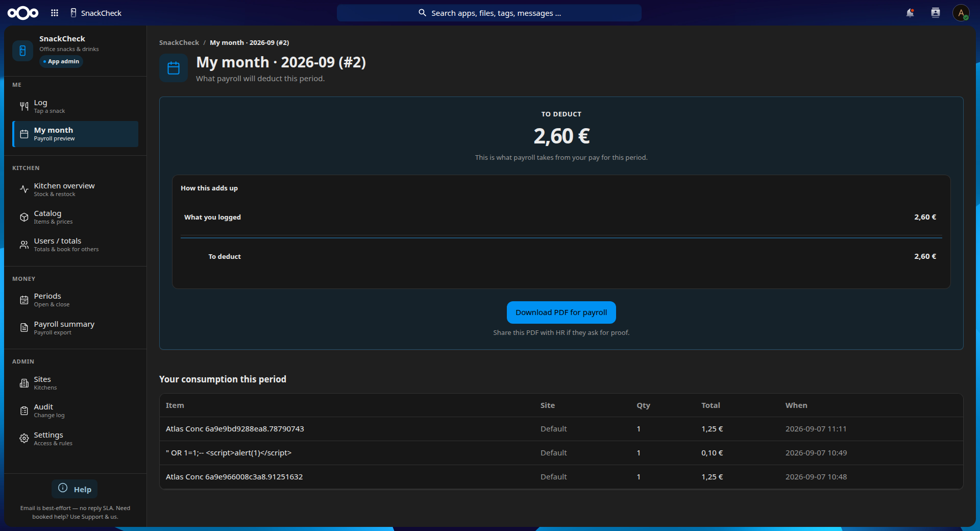Click the Qty column header

643,405
